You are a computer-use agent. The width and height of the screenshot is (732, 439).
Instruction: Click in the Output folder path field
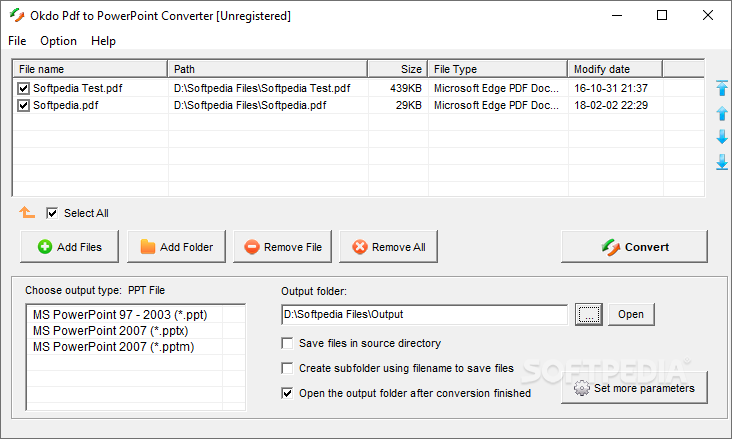[424, 314]
